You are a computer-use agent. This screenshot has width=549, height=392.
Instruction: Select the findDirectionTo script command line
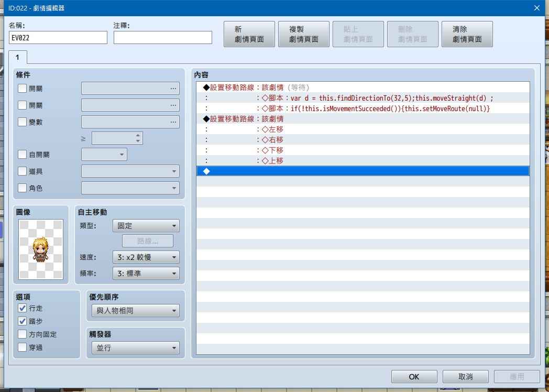pyautogui.click(x=363, y=98)
